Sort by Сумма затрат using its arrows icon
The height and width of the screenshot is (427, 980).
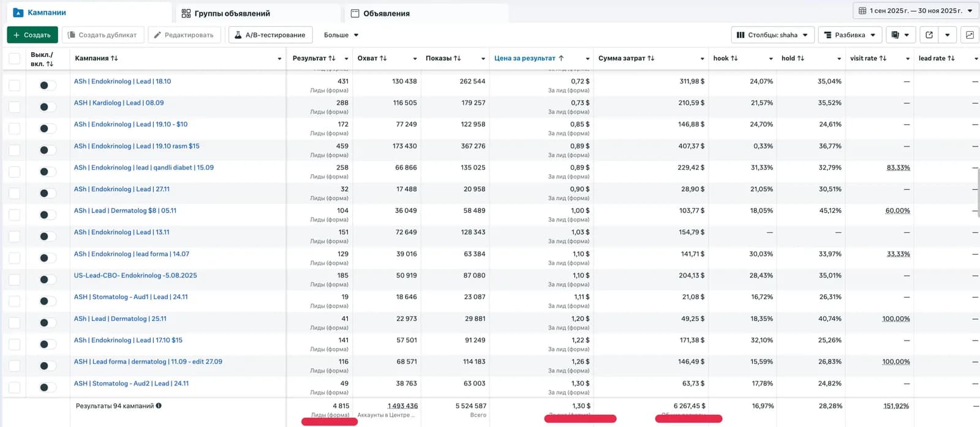pos(651,58)
